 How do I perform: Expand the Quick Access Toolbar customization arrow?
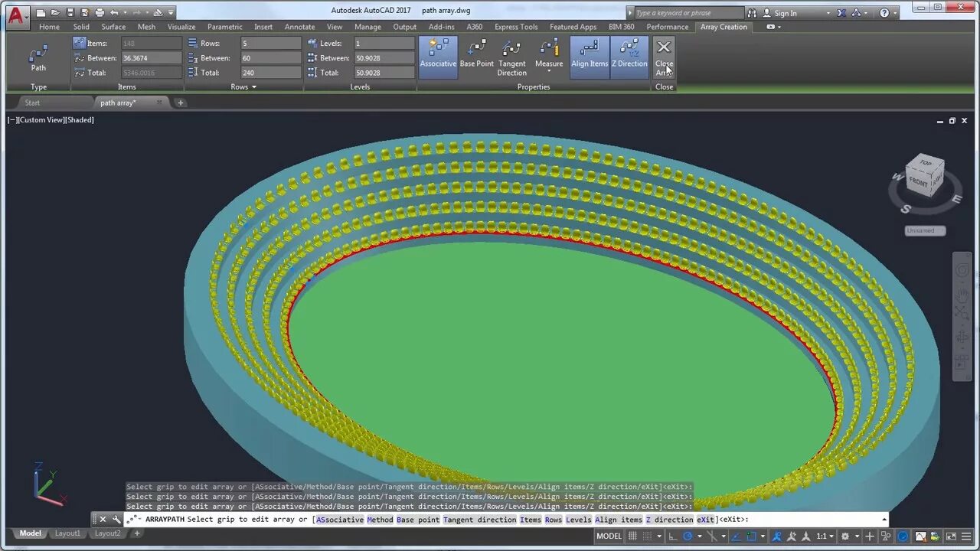171,12
